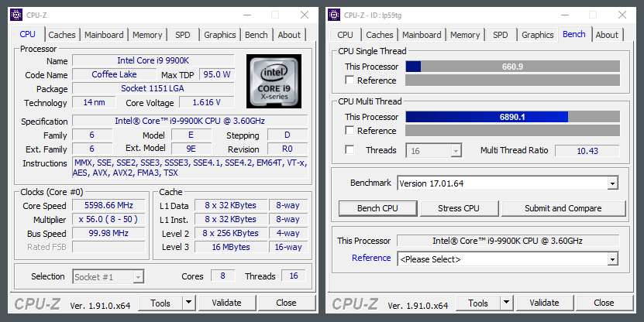This screenshot has height=322, width=644.
Task: Switch to CPU tab in right Bench window
Action: pyautogui.click(x=345, y=35)
